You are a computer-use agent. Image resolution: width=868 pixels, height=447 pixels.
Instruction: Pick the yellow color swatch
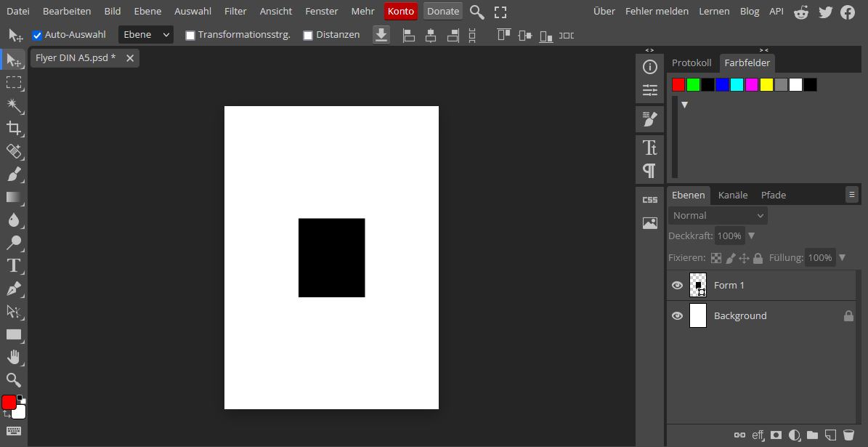(766, 85)
